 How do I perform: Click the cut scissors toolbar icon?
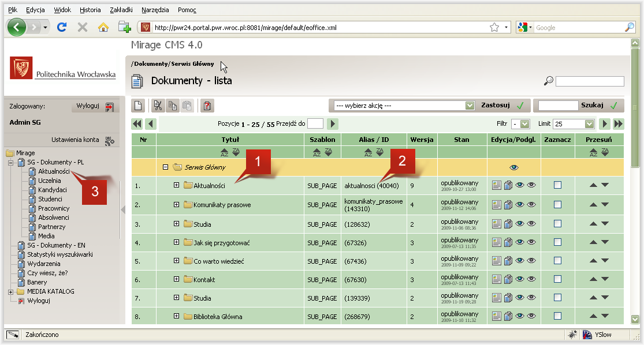(158, 106)
